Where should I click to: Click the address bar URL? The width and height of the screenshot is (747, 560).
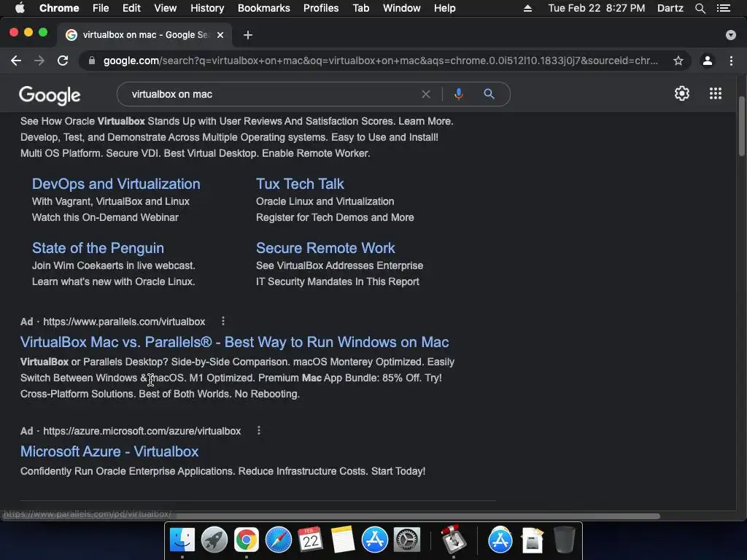click(380, 61)
